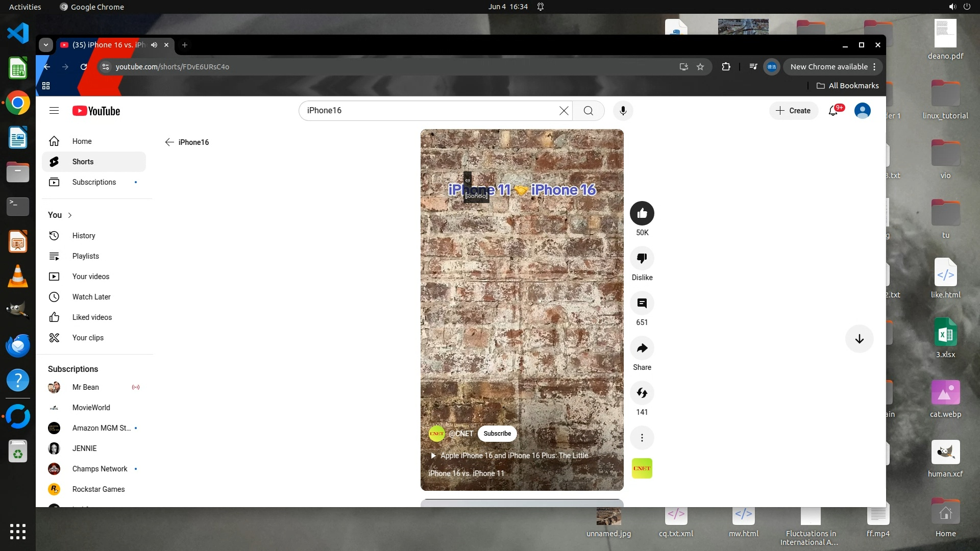
Task: Click the iPhone16 search input field
Action: tap(429, 111)
